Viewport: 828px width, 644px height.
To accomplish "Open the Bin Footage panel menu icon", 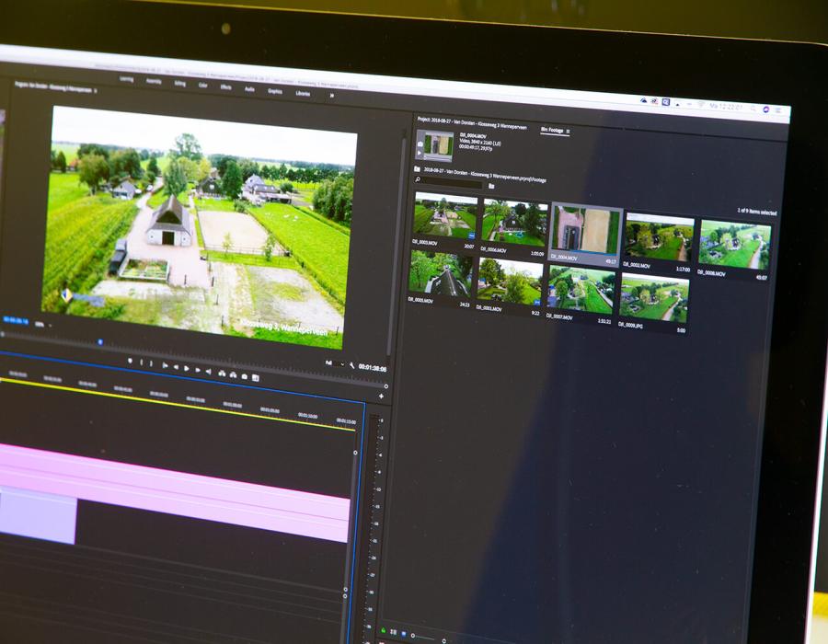I will [569, 131].
